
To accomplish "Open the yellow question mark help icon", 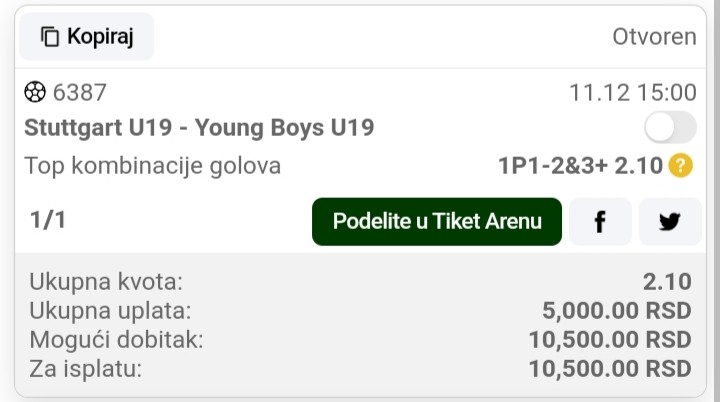I will point(681,165).
